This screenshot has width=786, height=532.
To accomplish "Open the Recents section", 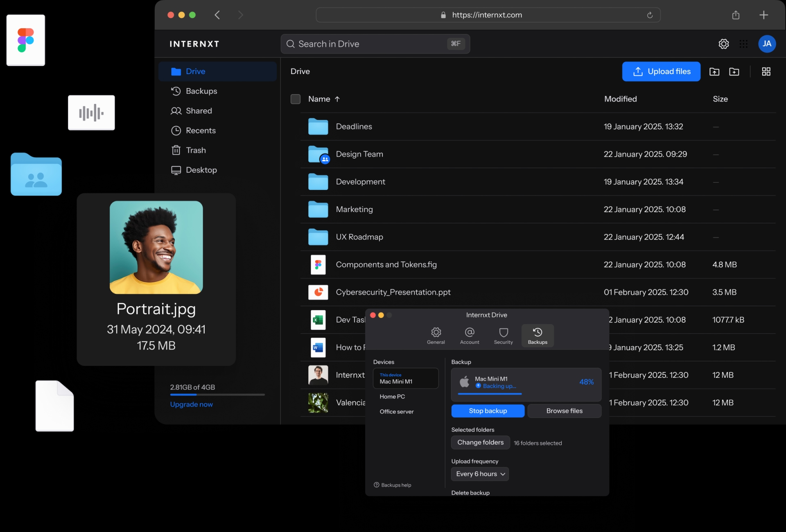I will point(201,130).
